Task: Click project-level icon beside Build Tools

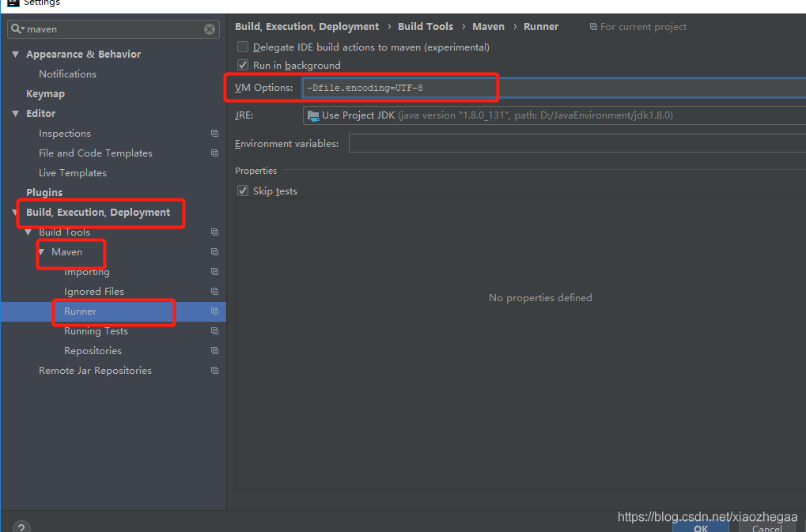Action: point(215,232)
